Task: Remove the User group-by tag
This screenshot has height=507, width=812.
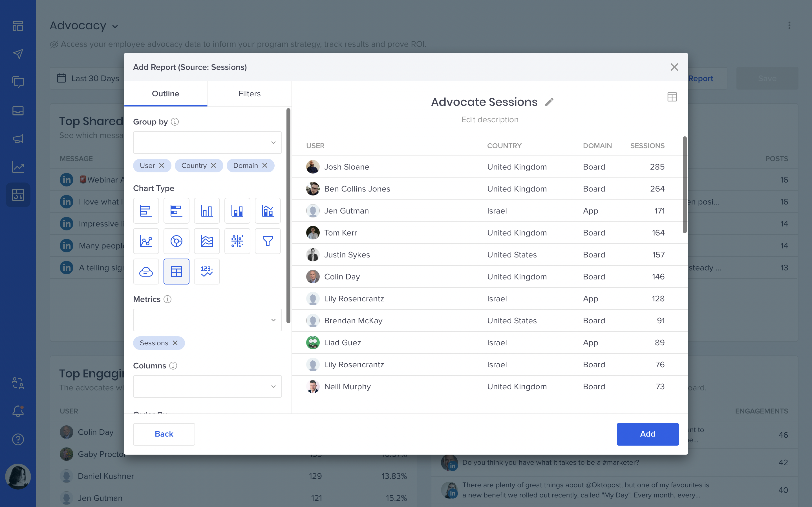Action: 162,166
